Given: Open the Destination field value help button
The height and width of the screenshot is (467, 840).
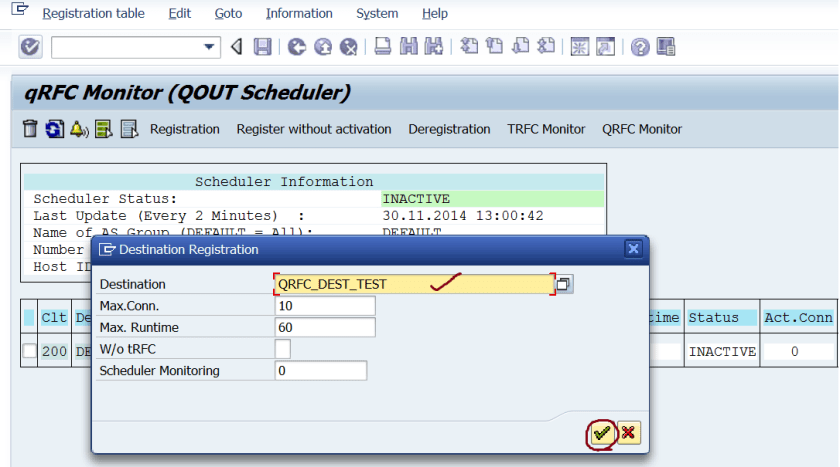Looking at the screenshot, I should point(564,284).
